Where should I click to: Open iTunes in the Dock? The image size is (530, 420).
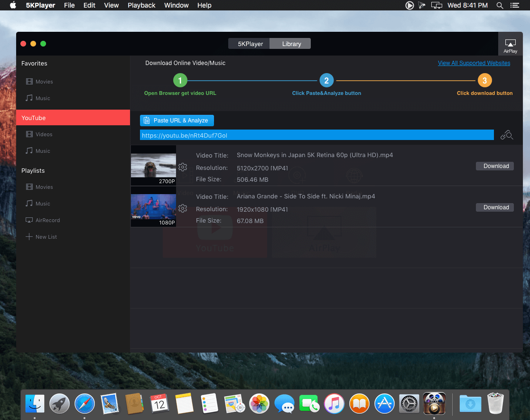click(335, 403)
